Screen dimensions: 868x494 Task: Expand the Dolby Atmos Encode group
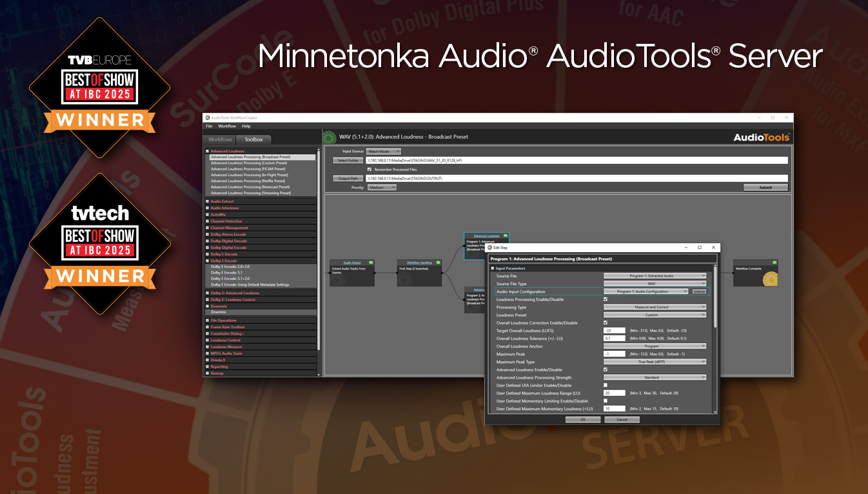(x=208, y=234)
